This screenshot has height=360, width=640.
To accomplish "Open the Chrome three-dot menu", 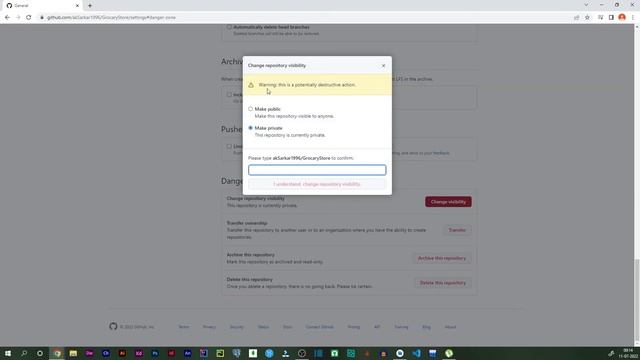I will click(x=633, y=18).
